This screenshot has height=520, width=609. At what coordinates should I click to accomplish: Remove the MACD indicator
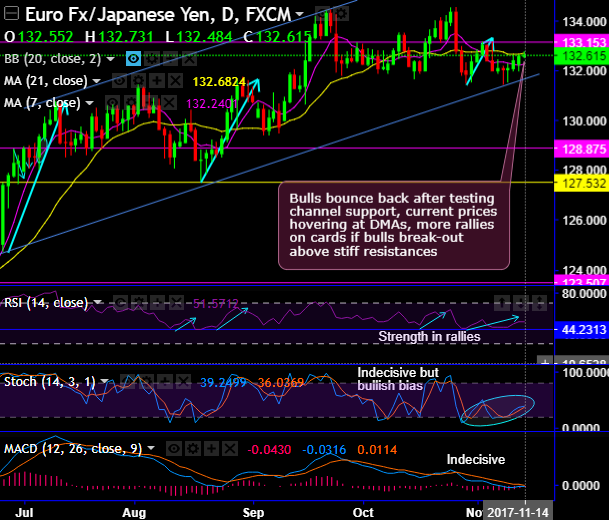230,449
